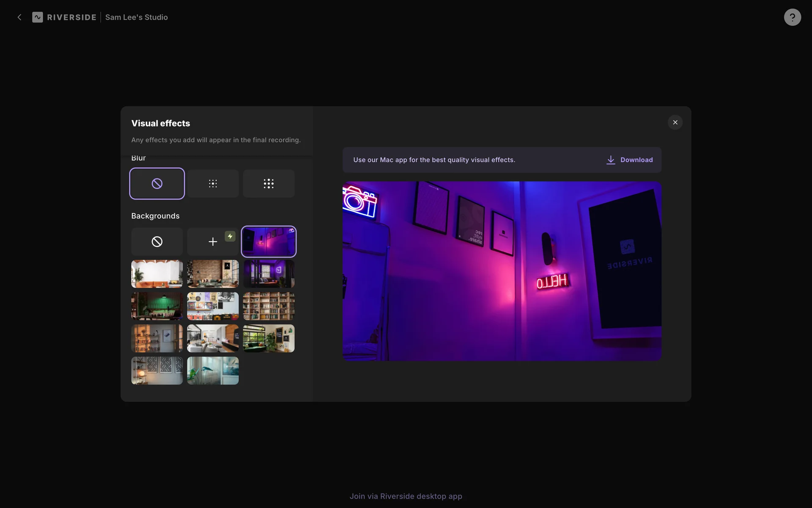Pick the brick wall loft background
This screenshot has width=812, height=508.
(x=213, y=274)
